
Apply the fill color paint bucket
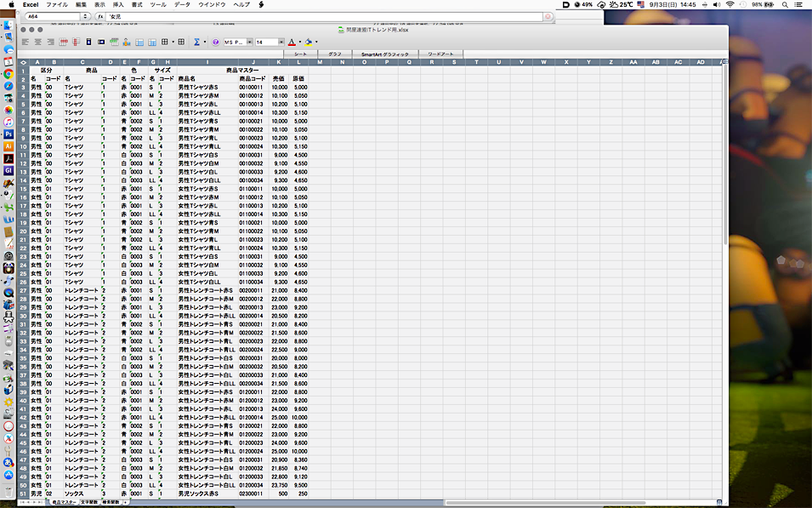click(309, 42)
